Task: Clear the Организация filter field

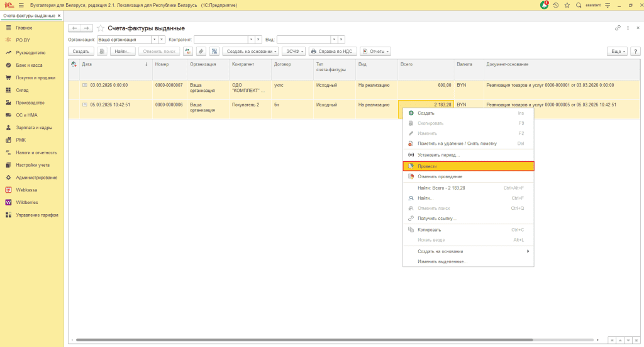Action: pos(162,39)
